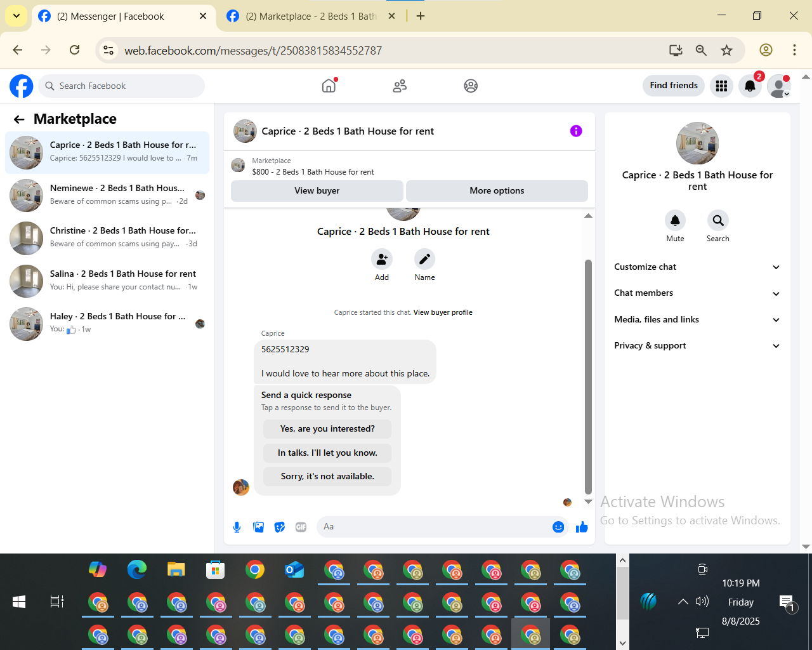Send quick response "Yes, are you interested?"

tap(327, 429)
